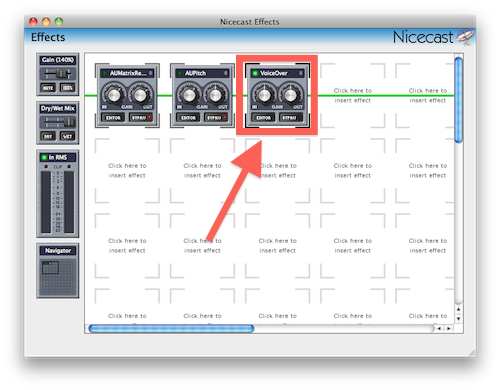Click the VoiceOver title bar menu indicator
The width and height of the screenshot is (500, 390).
click(301, 73)
